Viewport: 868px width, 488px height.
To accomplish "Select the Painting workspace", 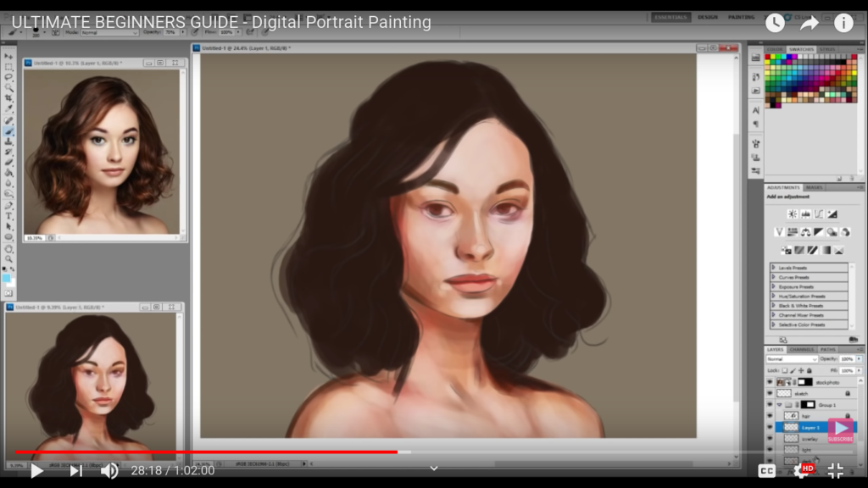I will click(741, 17).
